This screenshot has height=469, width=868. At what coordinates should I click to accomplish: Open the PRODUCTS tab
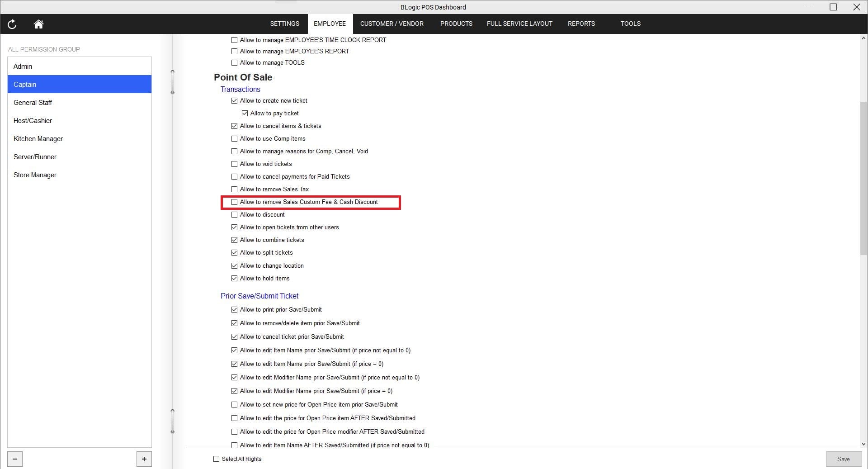(x=456, y=24)
